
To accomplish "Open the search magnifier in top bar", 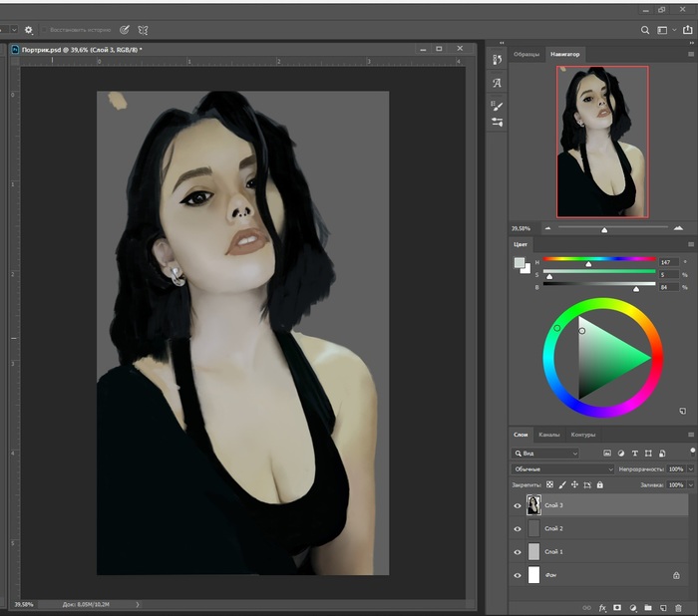I will tap(646, 31).
